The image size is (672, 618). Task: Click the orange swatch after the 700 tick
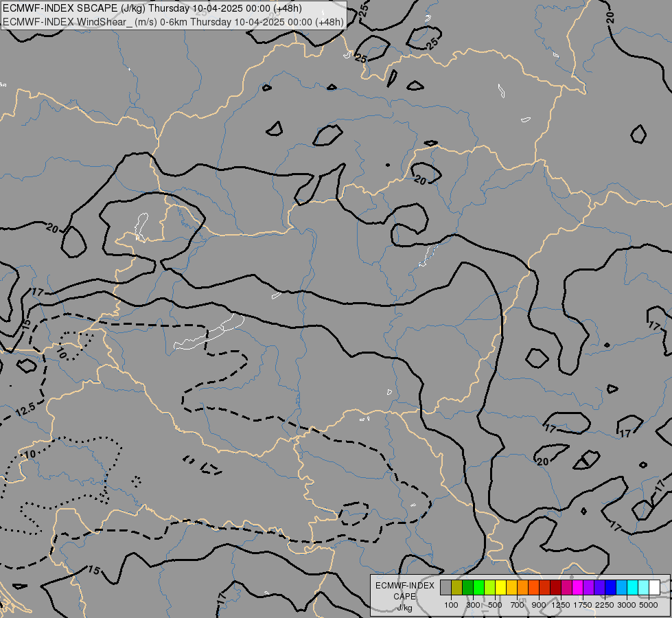click(523, 587)
